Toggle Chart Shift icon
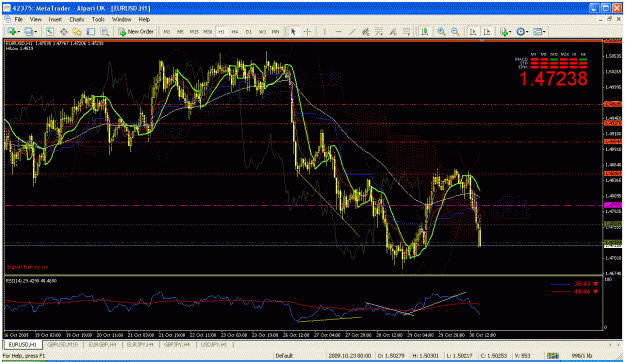625x362 pixels. [487, 31]
